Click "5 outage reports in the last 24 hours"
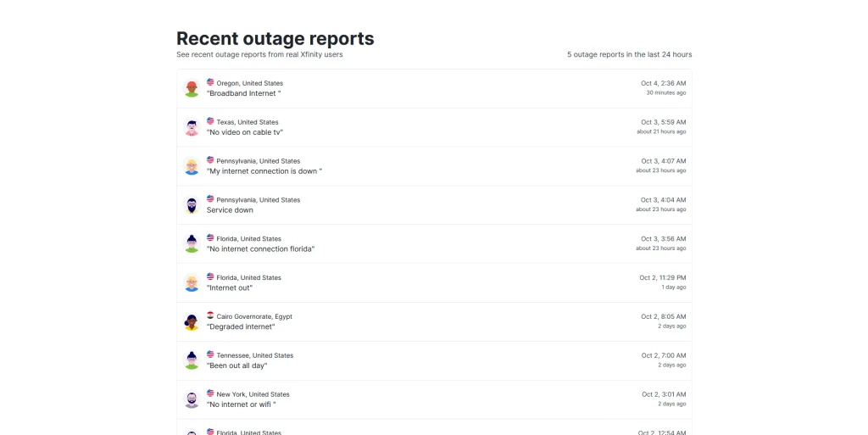The image size is (868, 435). click(x=630, y=54)
